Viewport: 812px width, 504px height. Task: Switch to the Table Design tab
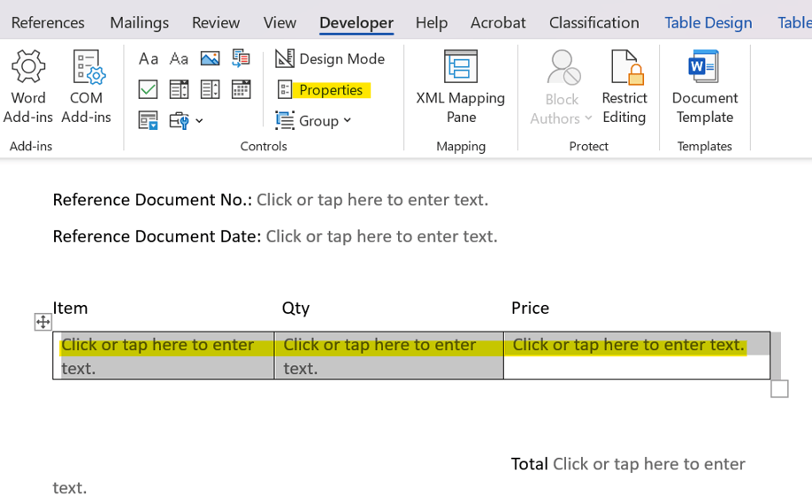click(708, 22)
